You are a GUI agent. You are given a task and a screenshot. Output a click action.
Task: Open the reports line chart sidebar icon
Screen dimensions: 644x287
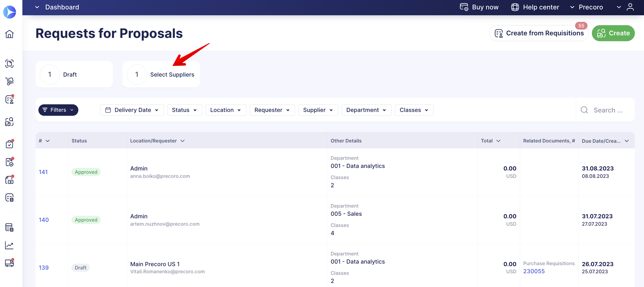9,245
